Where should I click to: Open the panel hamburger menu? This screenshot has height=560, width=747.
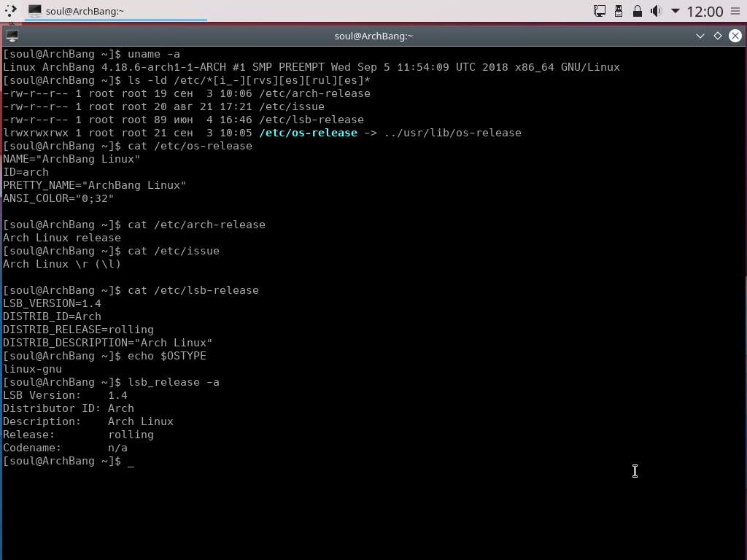point(735,10)
